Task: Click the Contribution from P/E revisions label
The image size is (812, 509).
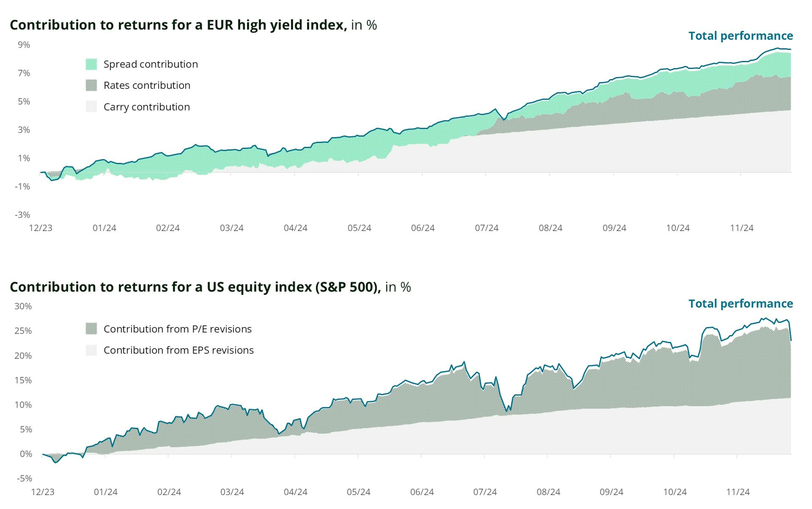Action: pyautogui.click(x=177, y=329)
